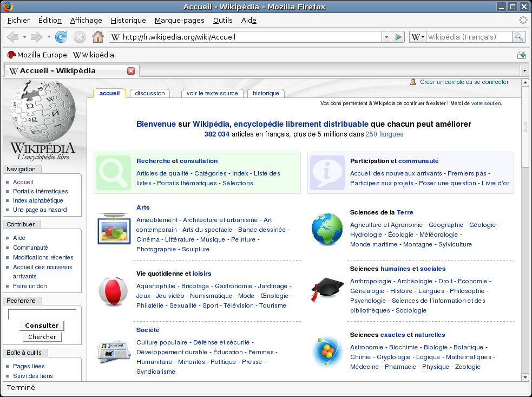Click the Home icon in toolbar
Image resolution: width=532 pixels, height=397 pixels.
pos(98,37)
